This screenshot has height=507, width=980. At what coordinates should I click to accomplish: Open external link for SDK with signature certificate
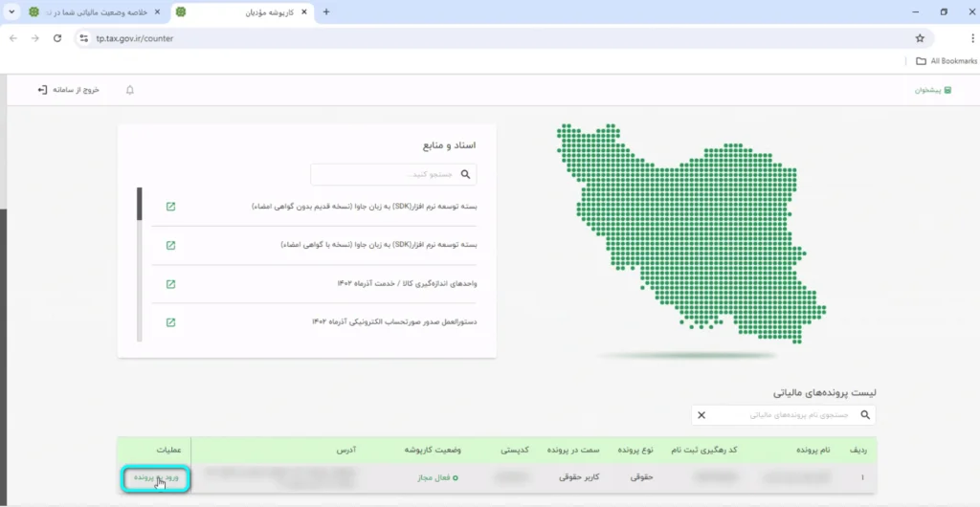tap(170, 245)
